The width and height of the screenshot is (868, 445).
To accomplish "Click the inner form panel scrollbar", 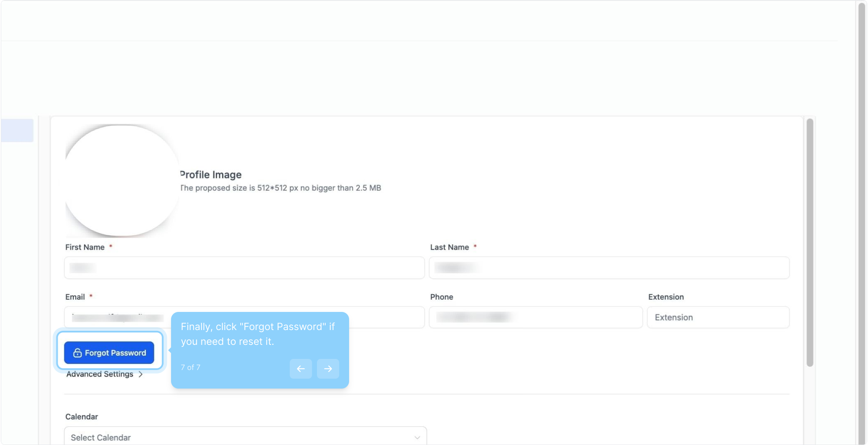I will 810,242.
